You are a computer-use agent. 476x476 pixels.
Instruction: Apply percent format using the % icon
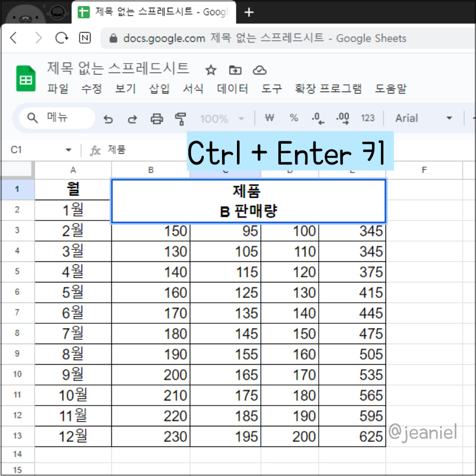(293, 118)
